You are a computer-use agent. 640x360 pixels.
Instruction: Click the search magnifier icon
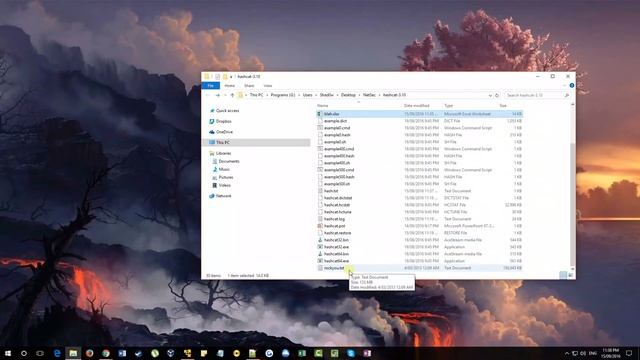(567, 95)
